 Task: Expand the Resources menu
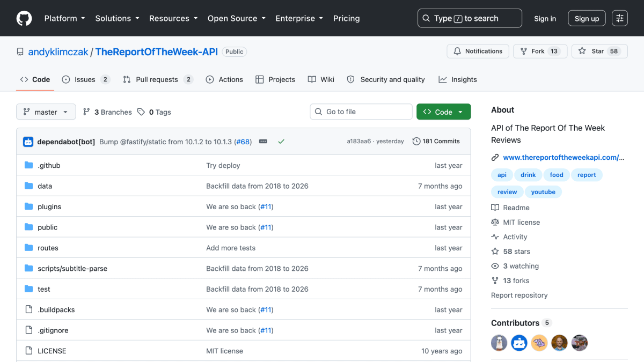pyautogui.click(x=173, y=18)
